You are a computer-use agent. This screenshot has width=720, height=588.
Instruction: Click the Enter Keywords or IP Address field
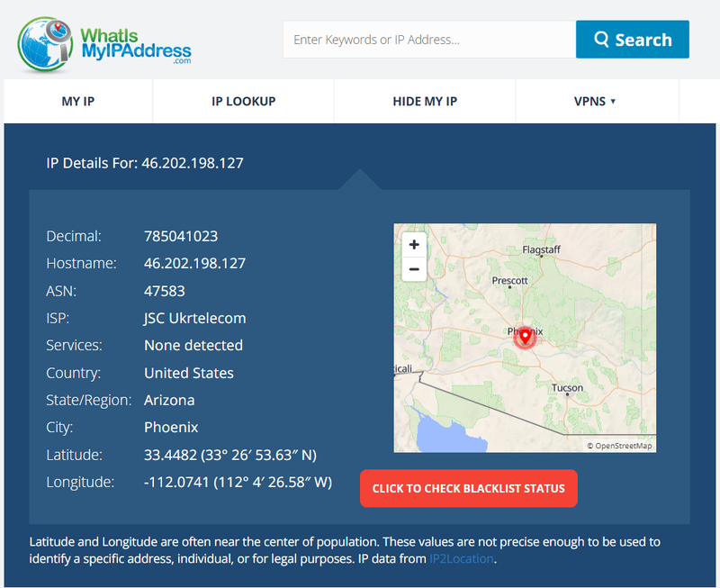[x=429, y=39]
